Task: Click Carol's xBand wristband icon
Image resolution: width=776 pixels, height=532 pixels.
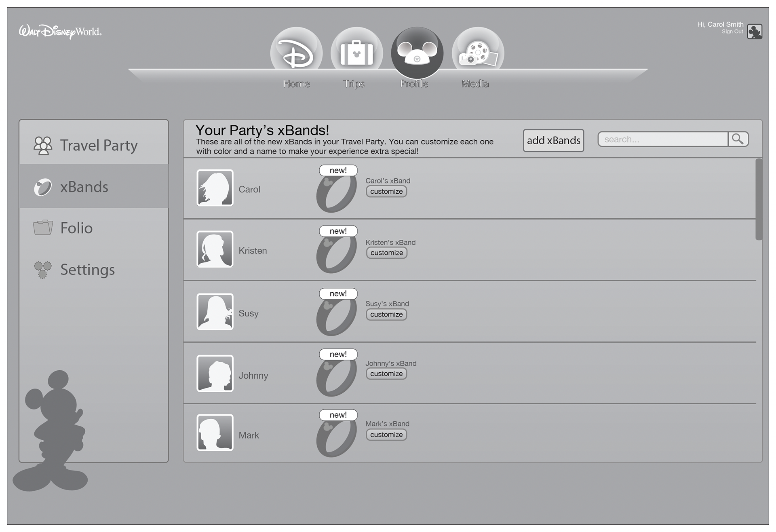Action: [336, 194]
